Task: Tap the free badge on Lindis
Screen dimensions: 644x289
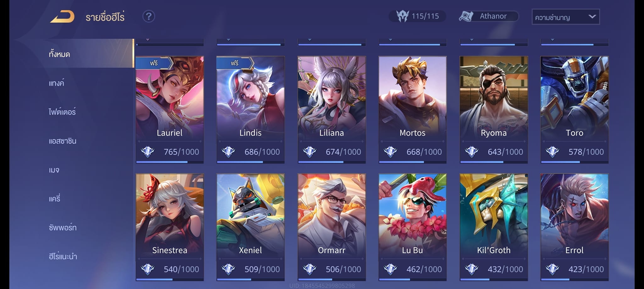Action: [235, 63]
